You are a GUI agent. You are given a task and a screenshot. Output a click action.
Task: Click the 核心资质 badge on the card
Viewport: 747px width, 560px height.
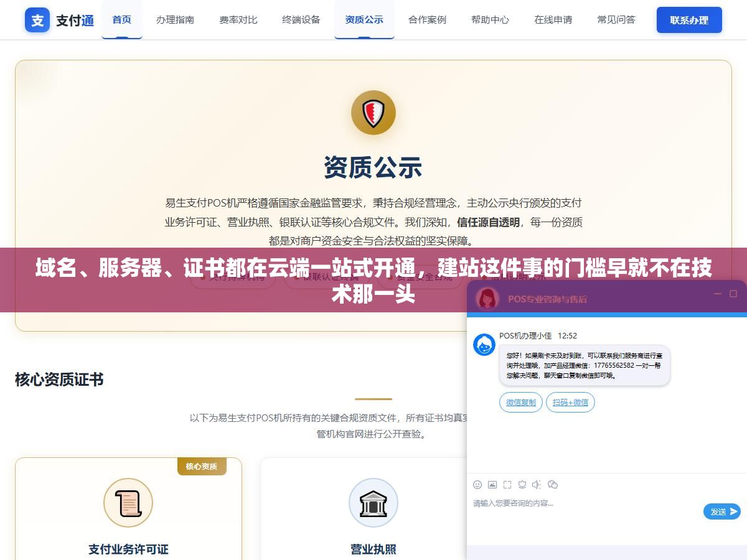[x=202, y=466]
